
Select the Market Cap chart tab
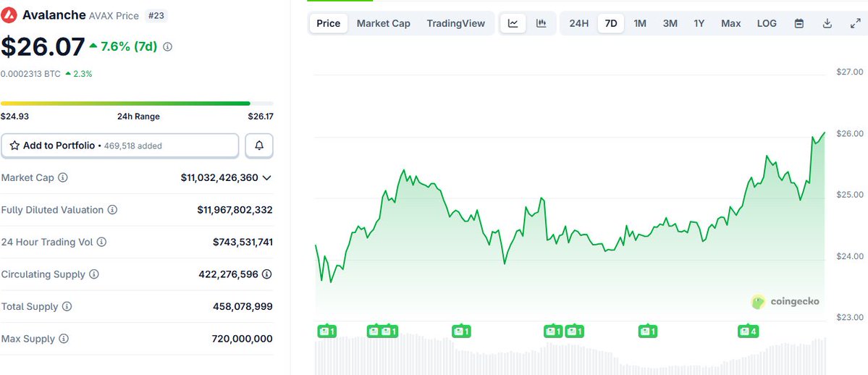(384, 23)
